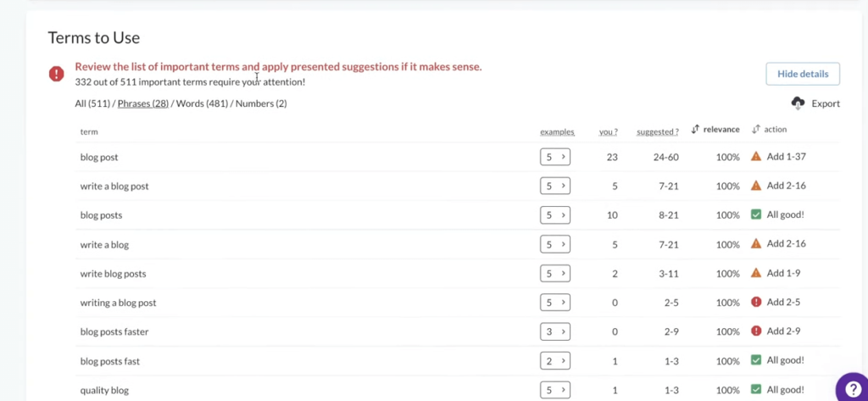The width and height of the screenshot is (868, 401).
Task: Click the action sort arrows icon
Action: (x=756, y=129)
